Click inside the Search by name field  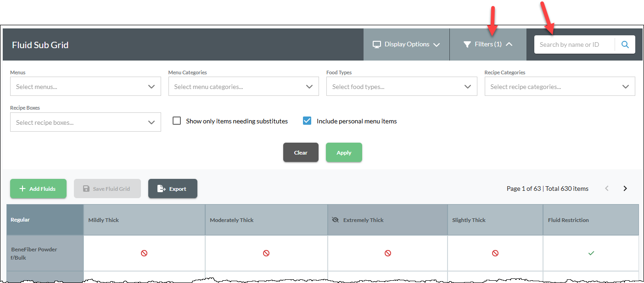[571, 44]
